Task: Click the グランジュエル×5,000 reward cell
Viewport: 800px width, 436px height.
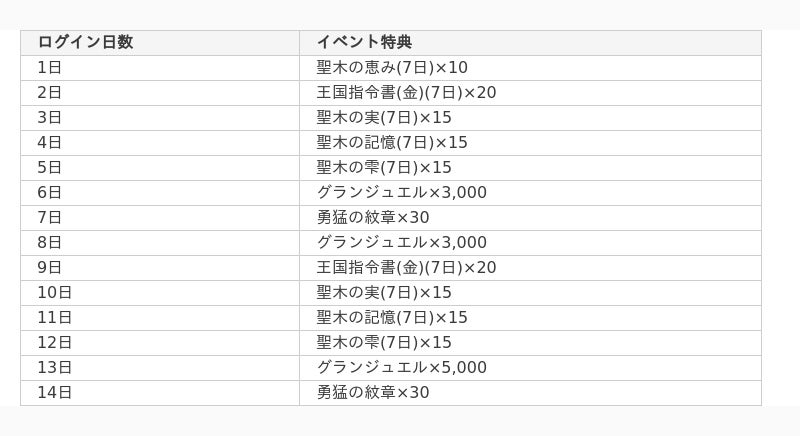Action: [x=402, y=368]
